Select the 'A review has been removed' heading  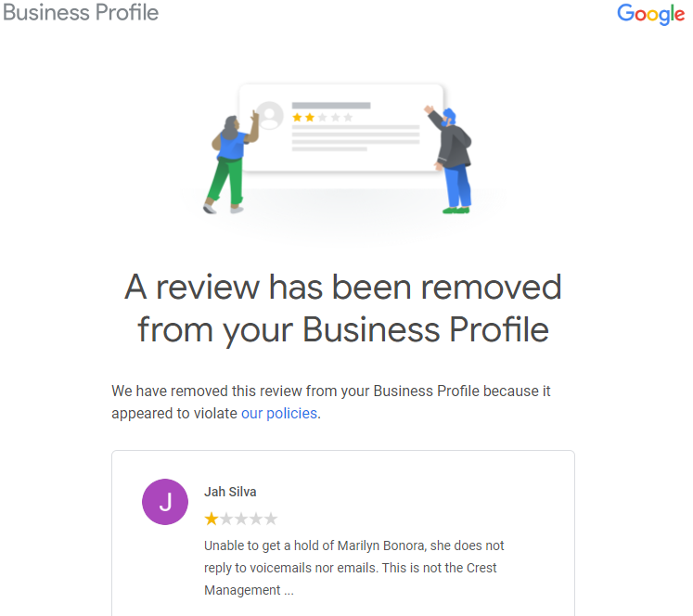(343, 308)
